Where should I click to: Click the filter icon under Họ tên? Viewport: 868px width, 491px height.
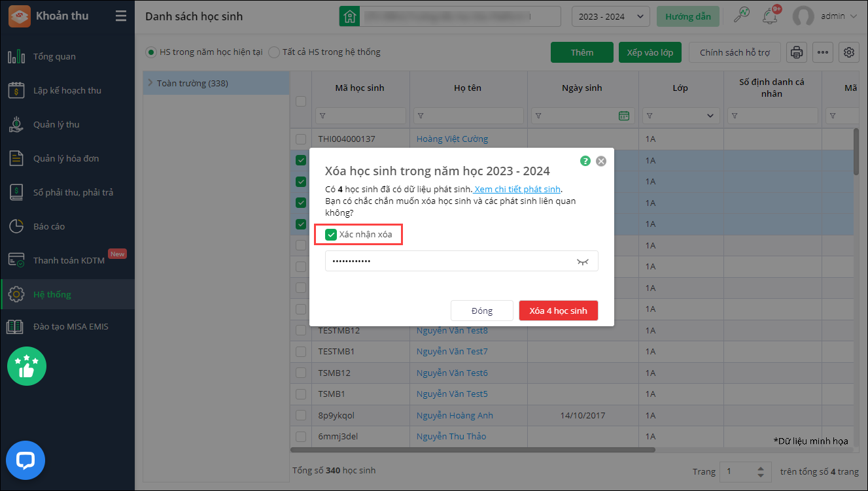coord(421,116)
